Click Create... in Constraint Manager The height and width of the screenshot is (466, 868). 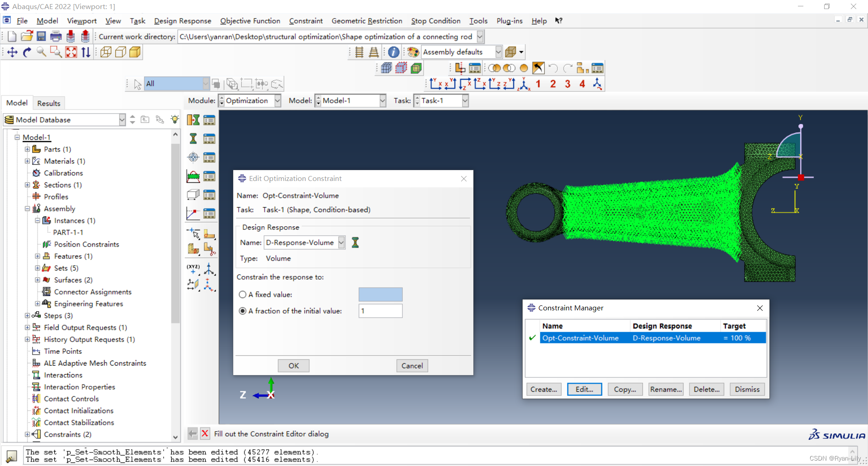[544, 389]
